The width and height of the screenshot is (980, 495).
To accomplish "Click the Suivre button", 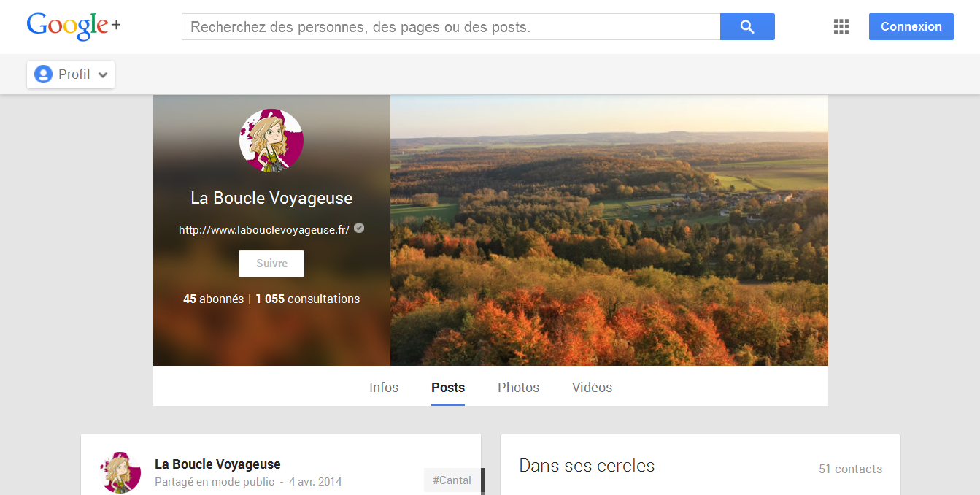I will (271, 264).
